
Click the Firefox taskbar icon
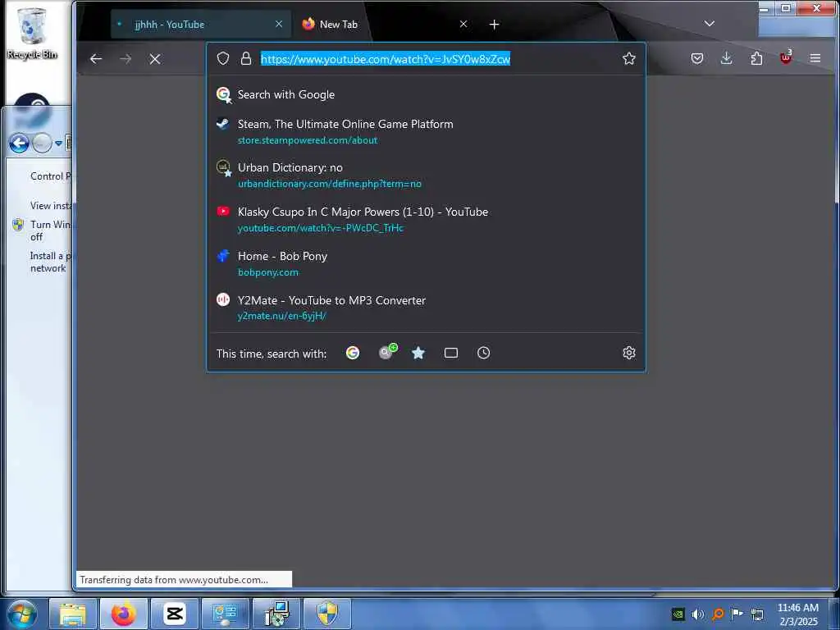click(x=124, y=614)
